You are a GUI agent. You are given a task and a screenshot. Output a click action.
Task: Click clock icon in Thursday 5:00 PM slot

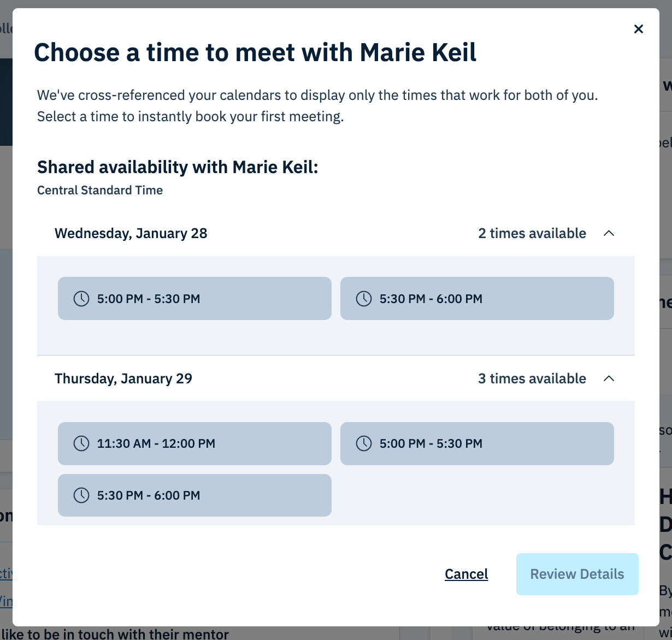point(364,443)
